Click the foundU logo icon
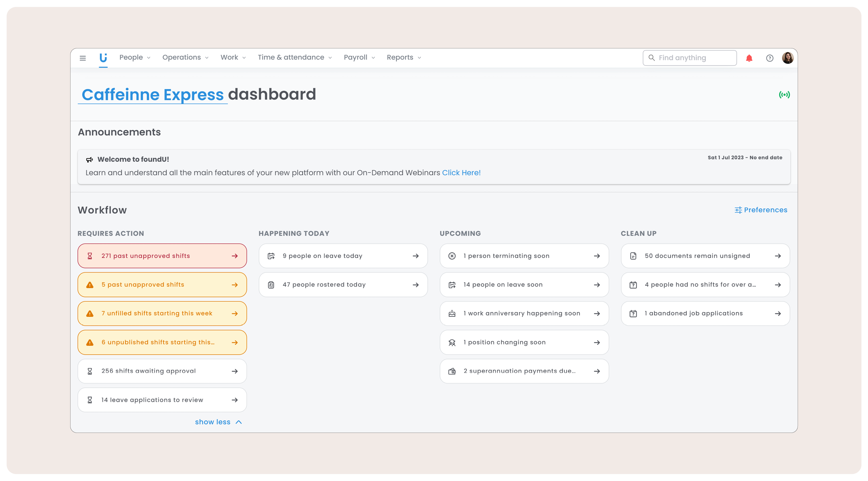The height and width of the screenshot is (481, 868). click(103, 58)
